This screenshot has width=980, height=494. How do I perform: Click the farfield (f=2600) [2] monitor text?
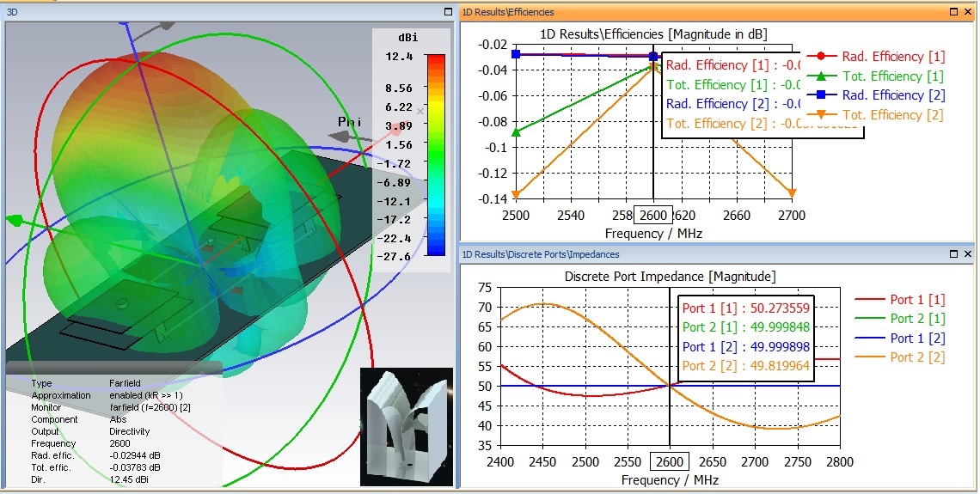(150, 408)
